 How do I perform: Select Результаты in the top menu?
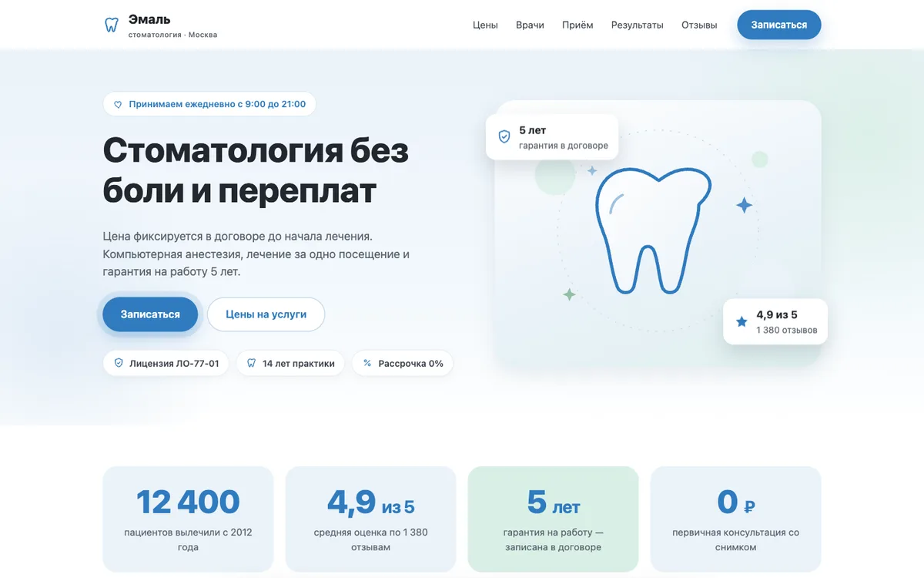(638, 25)
